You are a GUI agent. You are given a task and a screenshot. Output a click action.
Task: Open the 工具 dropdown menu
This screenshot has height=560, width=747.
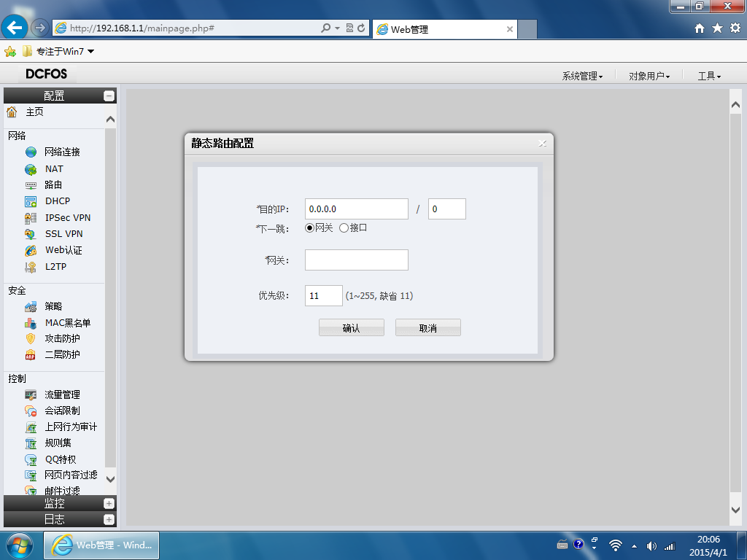(709, 76)
